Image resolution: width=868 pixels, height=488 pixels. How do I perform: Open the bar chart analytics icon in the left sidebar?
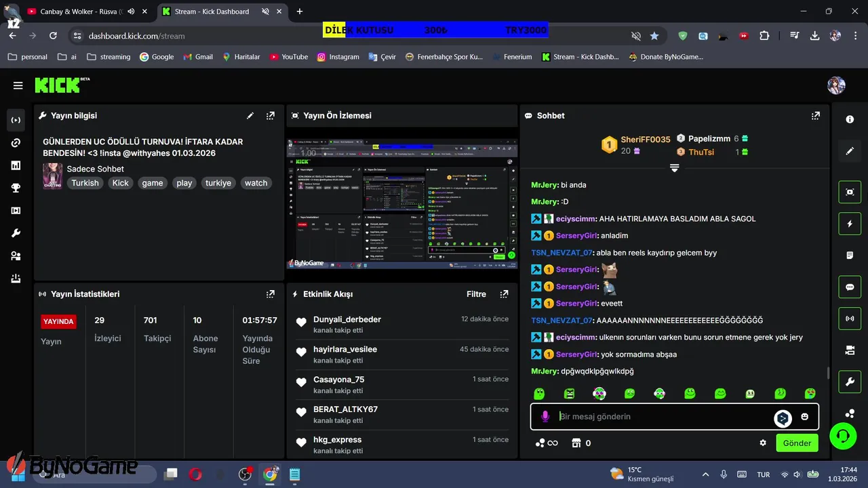point(16,165)
